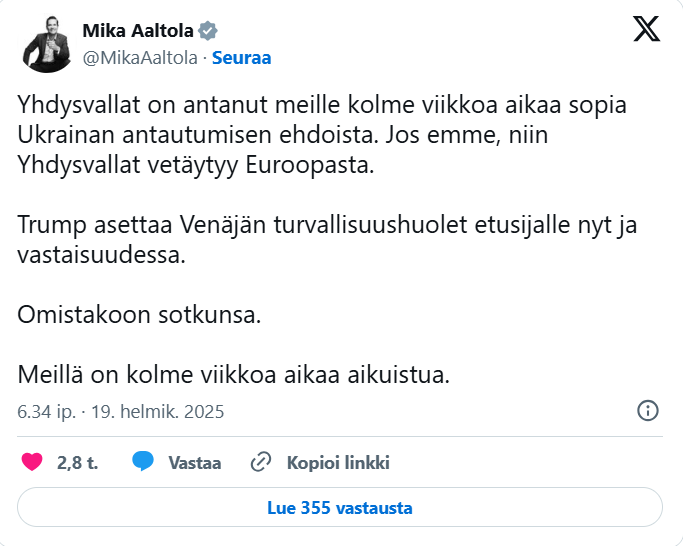Like the tweet with heart icon
The image size is (683, 546).
click(x=33, y=463)
